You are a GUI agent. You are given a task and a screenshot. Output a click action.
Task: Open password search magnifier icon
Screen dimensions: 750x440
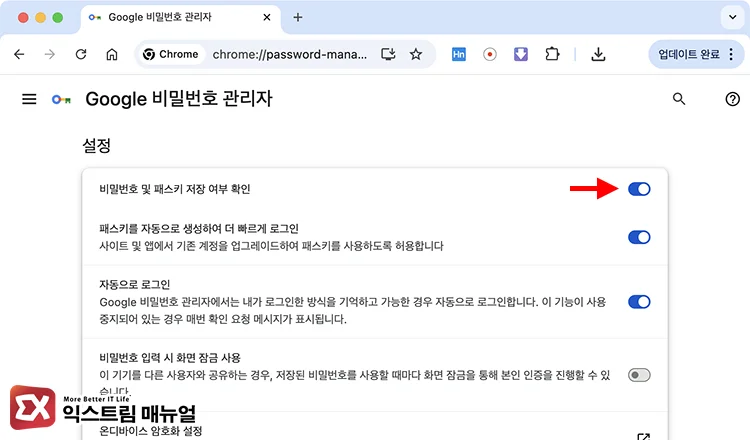(x=679, y=99)
